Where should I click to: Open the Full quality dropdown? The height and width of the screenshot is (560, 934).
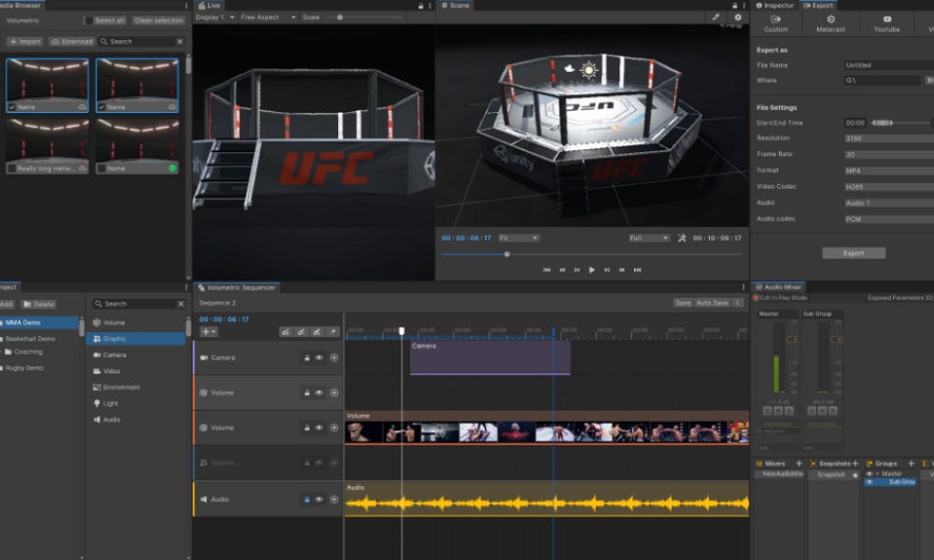coord(649,238)
